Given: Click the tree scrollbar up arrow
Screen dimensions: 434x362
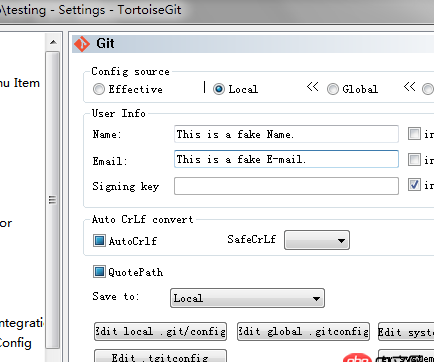Looking at the screenshot, I should click(x=53, y=42).
